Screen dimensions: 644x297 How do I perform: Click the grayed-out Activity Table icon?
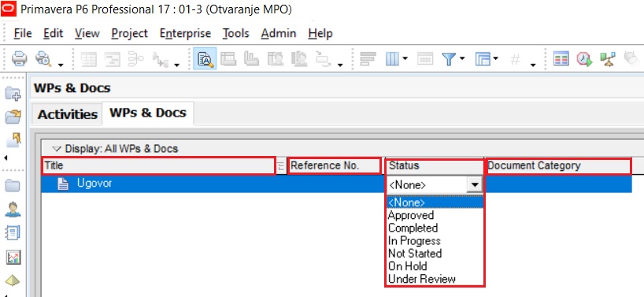[88, 59]
